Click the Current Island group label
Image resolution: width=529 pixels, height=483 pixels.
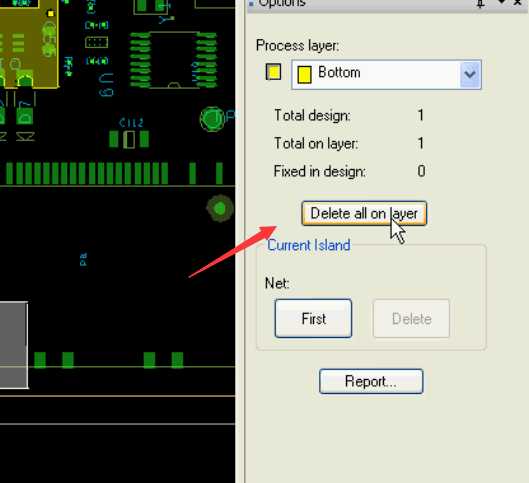point(309,245)
